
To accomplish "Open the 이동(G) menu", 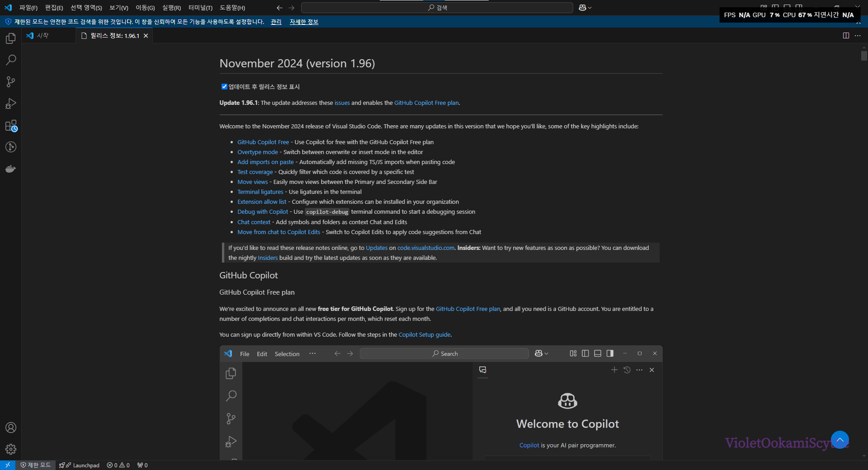I will [x=145, y=8].
